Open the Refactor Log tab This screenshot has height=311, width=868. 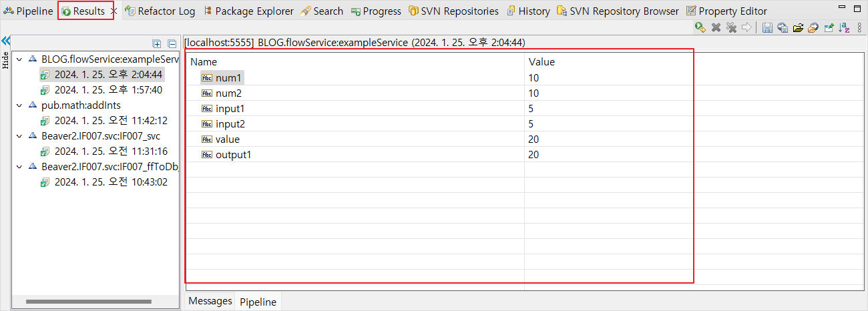160,11
